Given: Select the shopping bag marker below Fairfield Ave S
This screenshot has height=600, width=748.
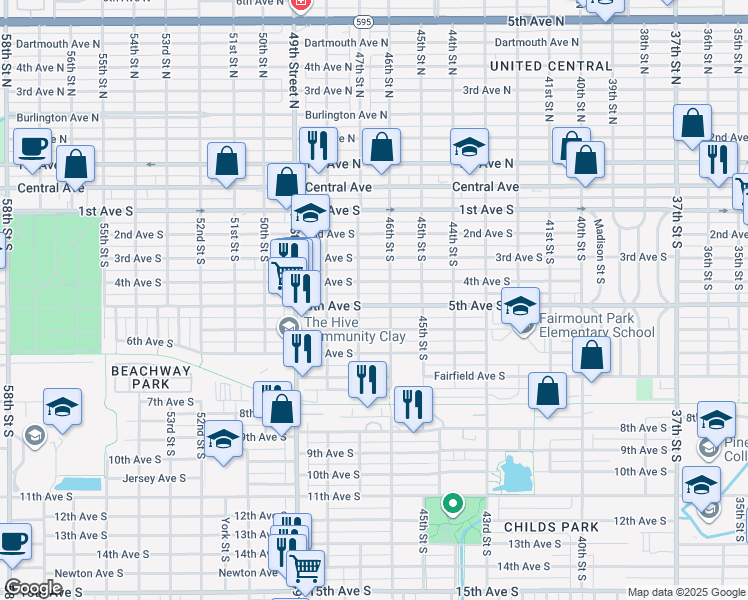Looking at the screenshot, I should (x=548, y=393).
